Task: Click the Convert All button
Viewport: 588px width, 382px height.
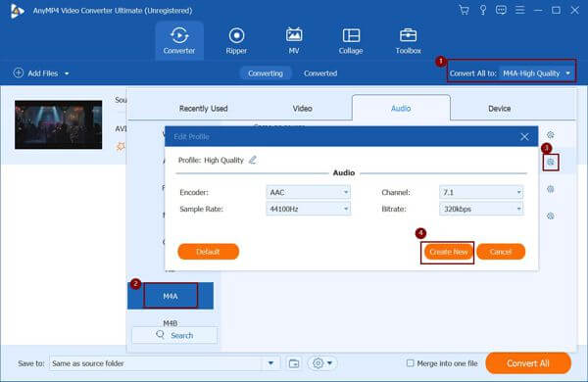Action: tap(528, 362)
